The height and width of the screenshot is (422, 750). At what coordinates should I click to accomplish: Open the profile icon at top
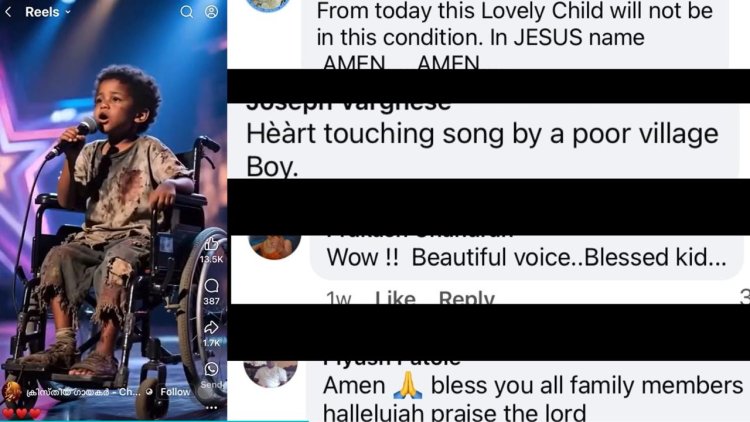(x=211, y=11)
